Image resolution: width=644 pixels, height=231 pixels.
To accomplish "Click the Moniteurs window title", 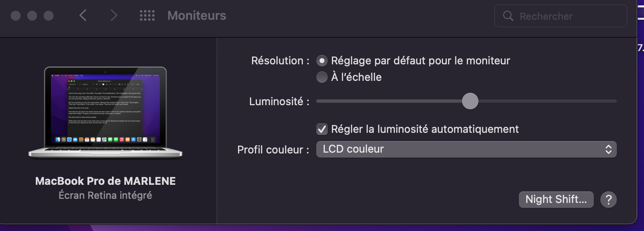I will coord(197,16).
